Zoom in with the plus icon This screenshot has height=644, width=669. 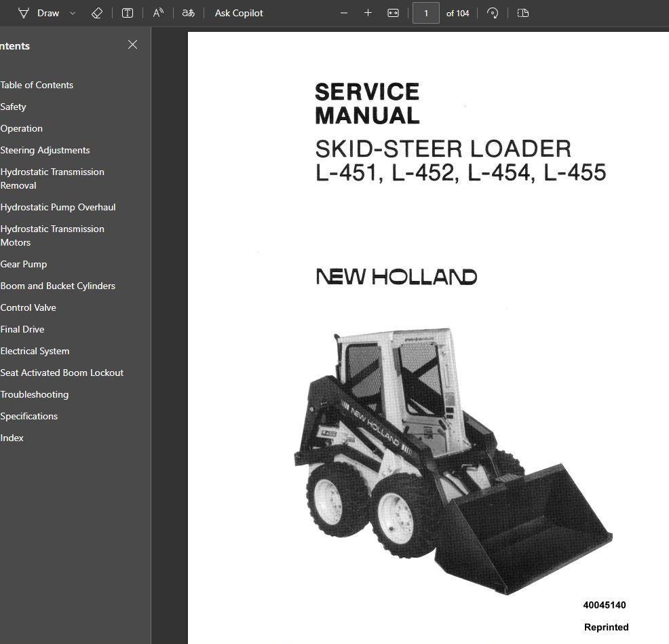[368, 13]
